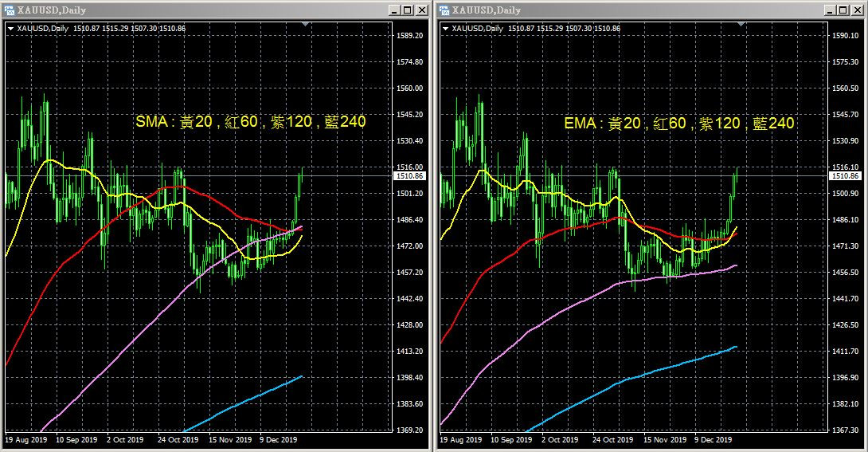Click price level 1457.20

(x=409, y=273)
